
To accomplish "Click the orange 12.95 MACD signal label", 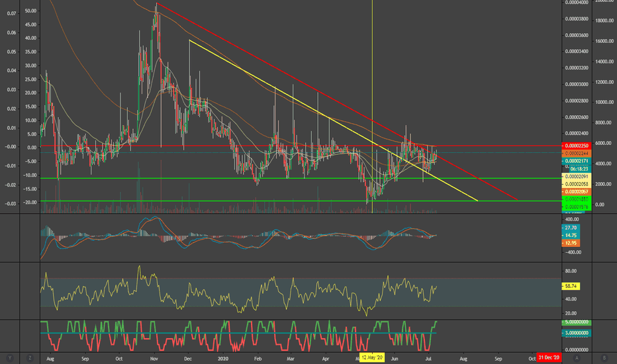I will [x=571, y=243].
